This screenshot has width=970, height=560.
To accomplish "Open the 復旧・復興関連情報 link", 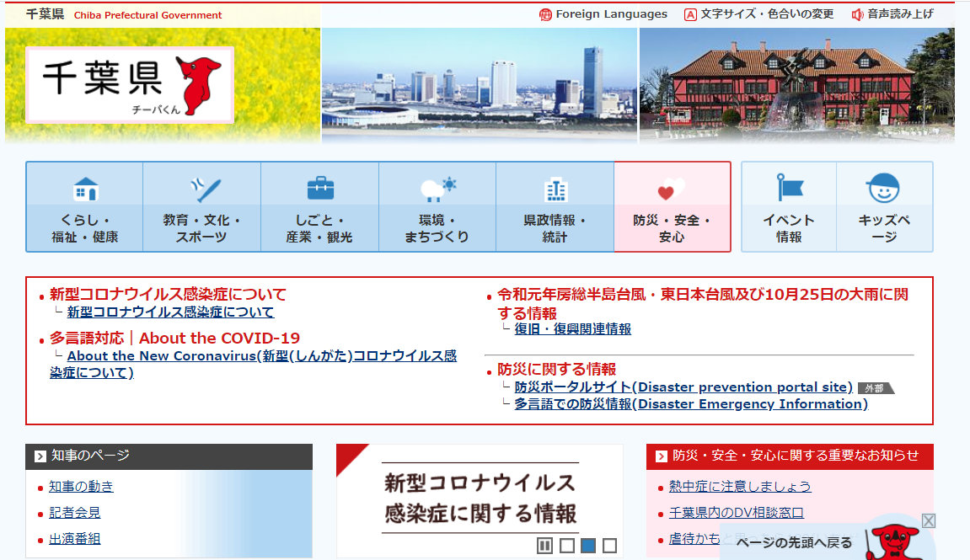I will coord(572,329).
